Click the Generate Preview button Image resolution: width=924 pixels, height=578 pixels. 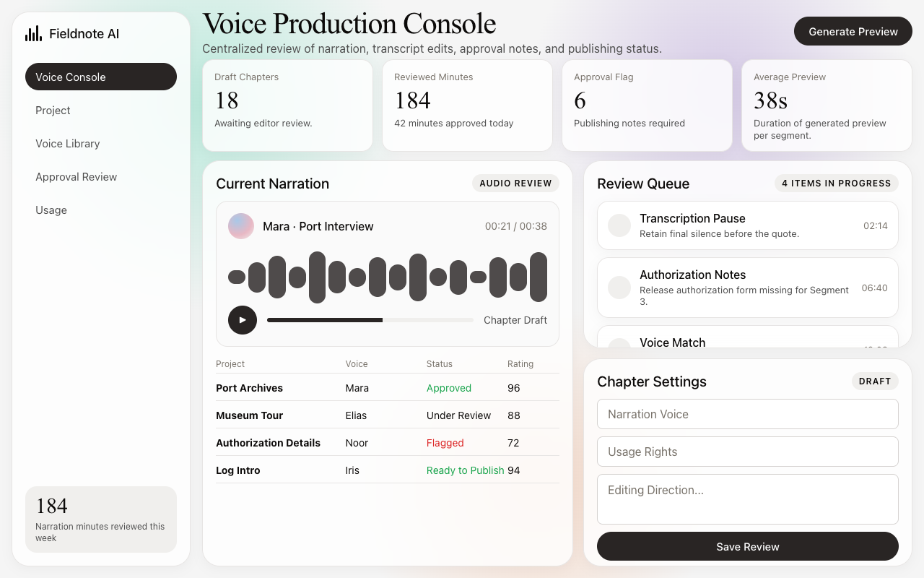(853, 31)
